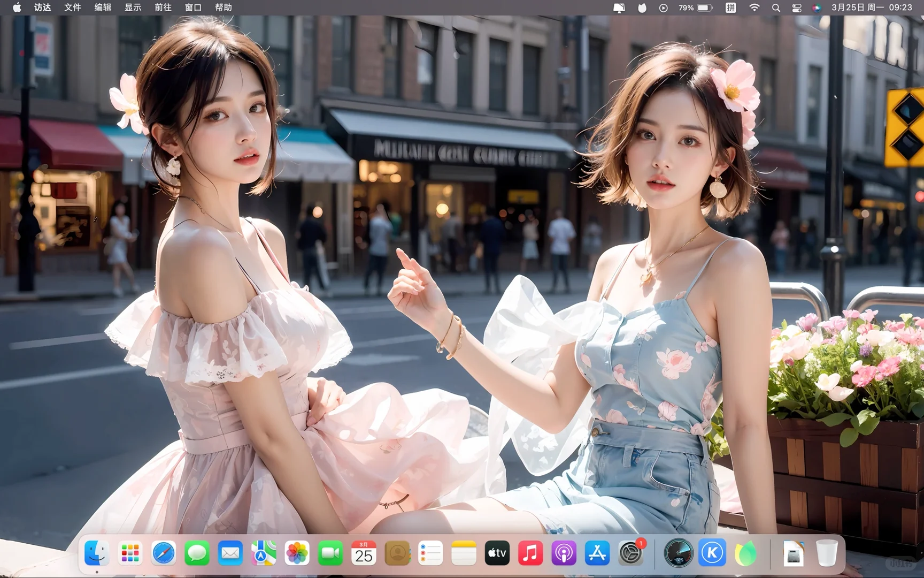The height and width of the screenshot is (578, 924).
Task: Launch the App Store
Action: (x=597, y=553)
